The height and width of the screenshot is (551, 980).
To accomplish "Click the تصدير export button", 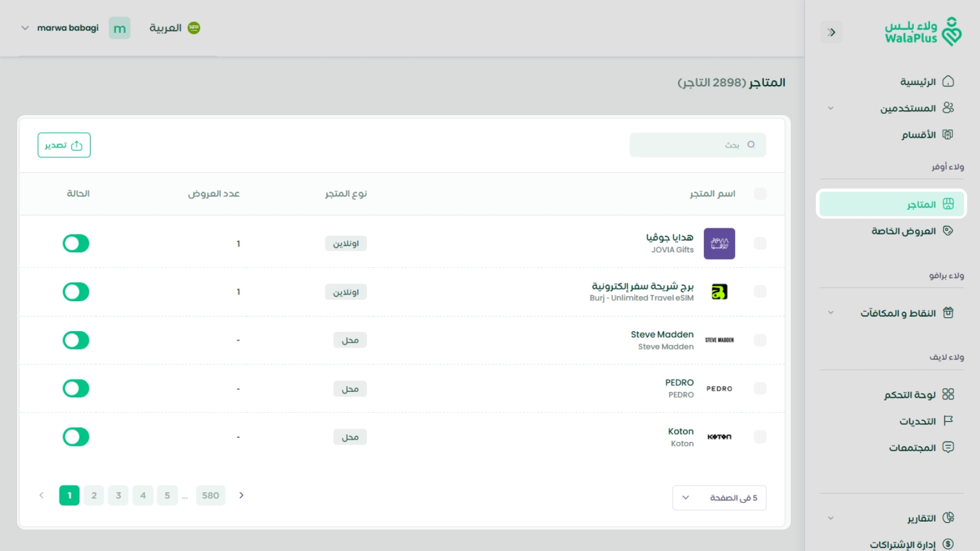I will [x=64, y=145].
